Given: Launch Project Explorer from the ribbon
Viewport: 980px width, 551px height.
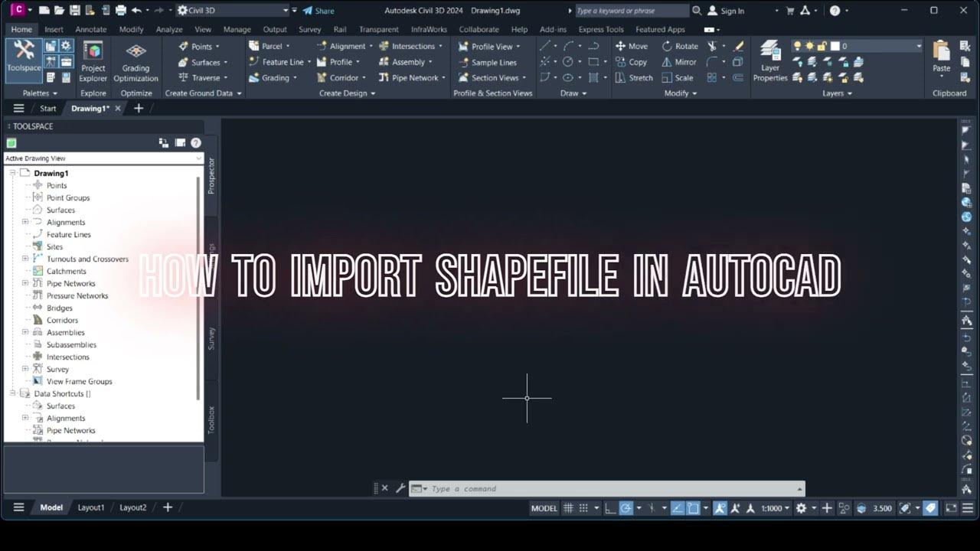Looking at the screenshot, I should (x=93, y=62).
